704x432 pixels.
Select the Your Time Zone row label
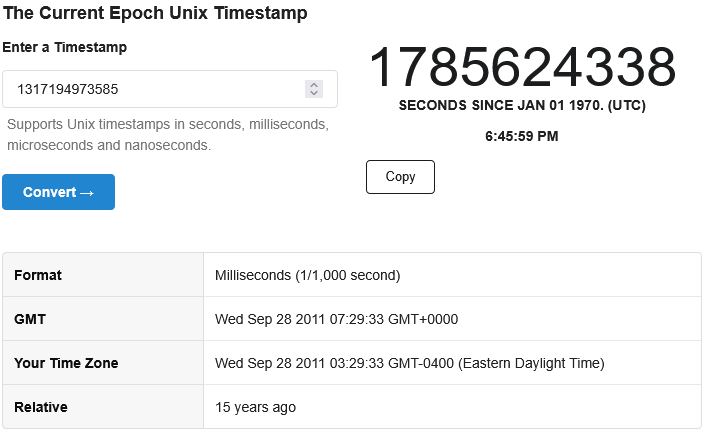coord(66,363)
